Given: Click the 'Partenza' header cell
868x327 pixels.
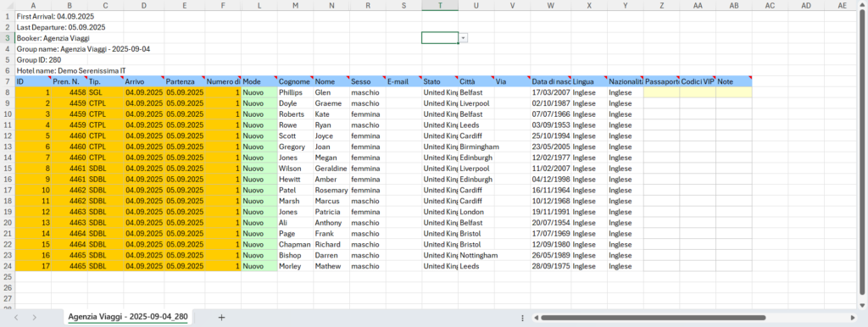Looking at the screenshot, I should 185,81.
